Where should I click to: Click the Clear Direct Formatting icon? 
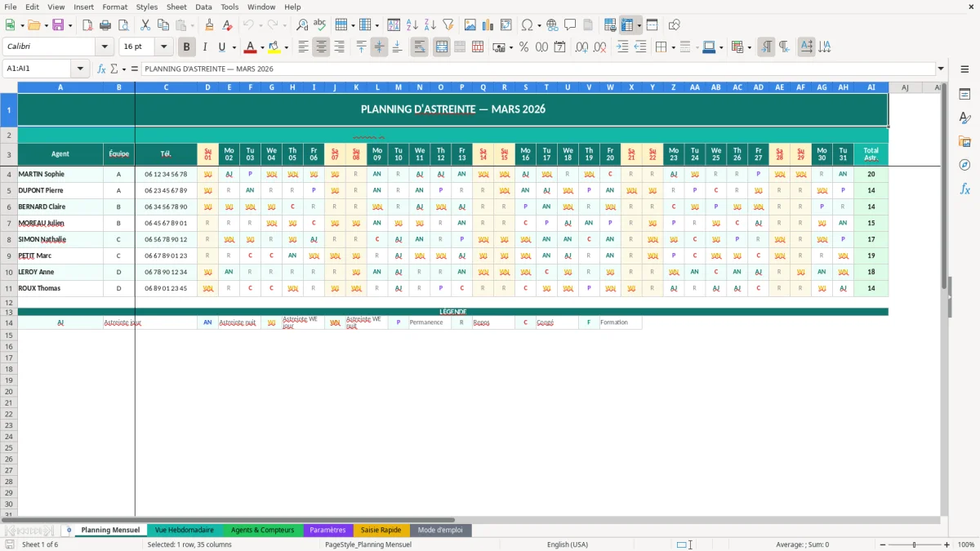click(228, 25)
